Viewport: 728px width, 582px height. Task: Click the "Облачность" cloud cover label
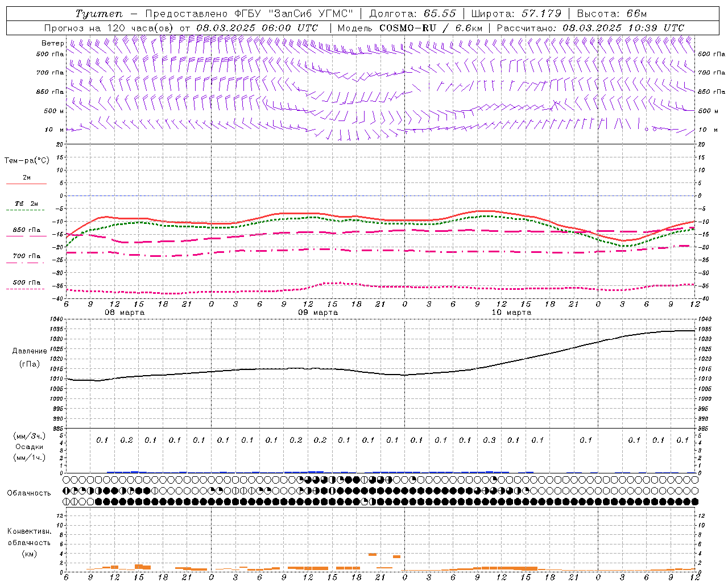click(29, 493)
